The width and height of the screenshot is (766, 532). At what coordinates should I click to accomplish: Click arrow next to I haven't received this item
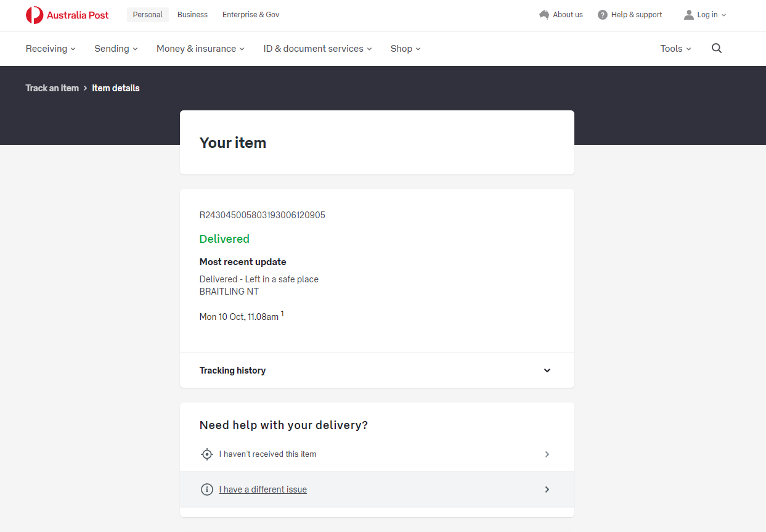click(x=547, y=454)
